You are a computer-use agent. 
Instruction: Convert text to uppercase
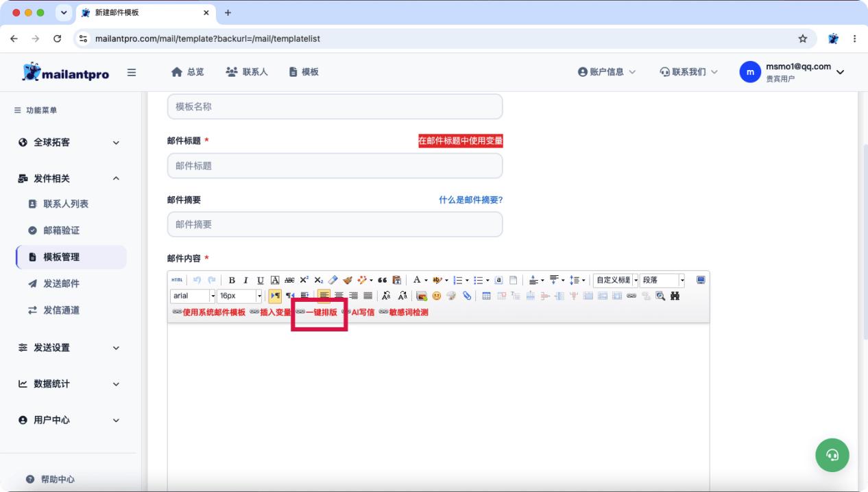386,296
